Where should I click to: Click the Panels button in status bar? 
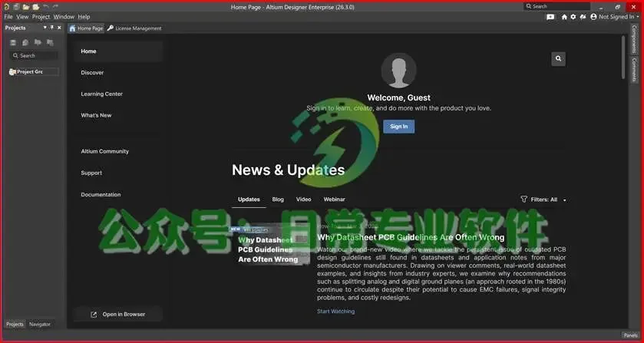coord(630,335)
